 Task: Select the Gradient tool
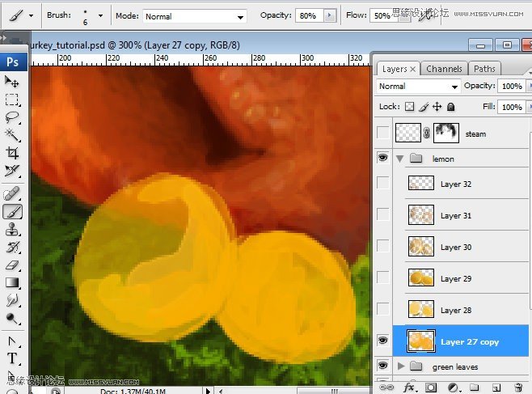pos(12,282)
